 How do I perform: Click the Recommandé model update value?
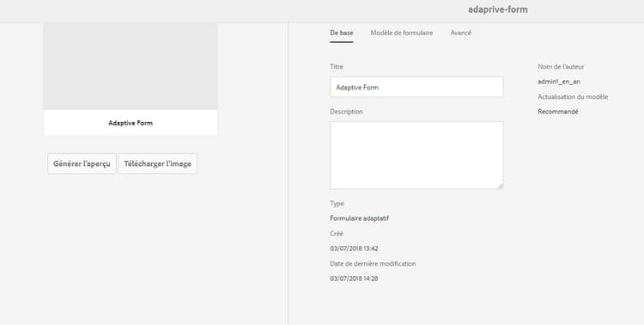(x=558, y=112)
